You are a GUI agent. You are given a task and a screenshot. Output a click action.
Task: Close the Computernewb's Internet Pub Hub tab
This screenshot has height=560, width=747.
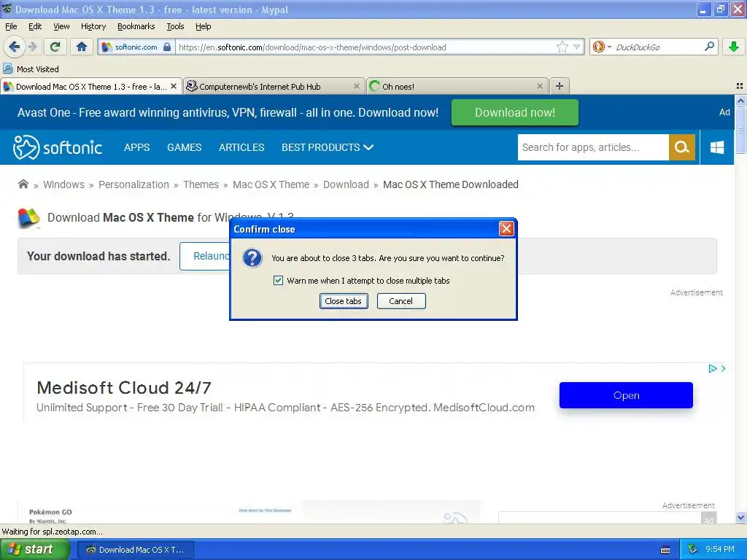(356, 86)
